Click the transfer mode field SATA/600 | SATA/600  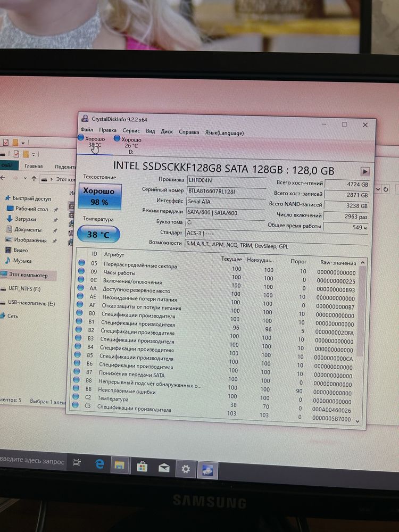tap(226, 213)
